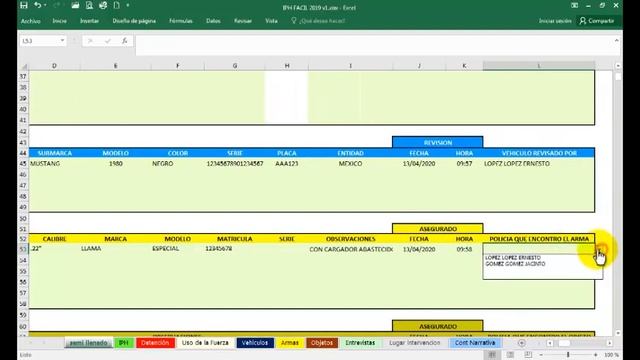This screenshot has height=360, width=640.
Task: Click the AAA123 placa cell
Action: pos(287,164)
